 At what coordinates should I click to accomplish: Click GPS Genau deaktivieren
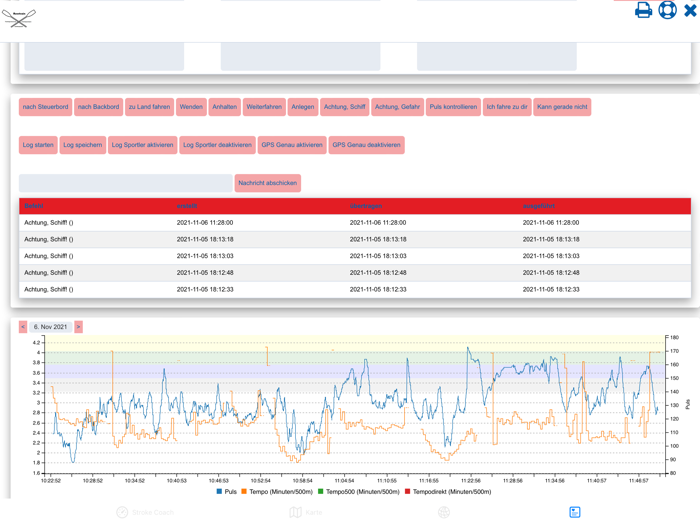(x=367, y=145)
